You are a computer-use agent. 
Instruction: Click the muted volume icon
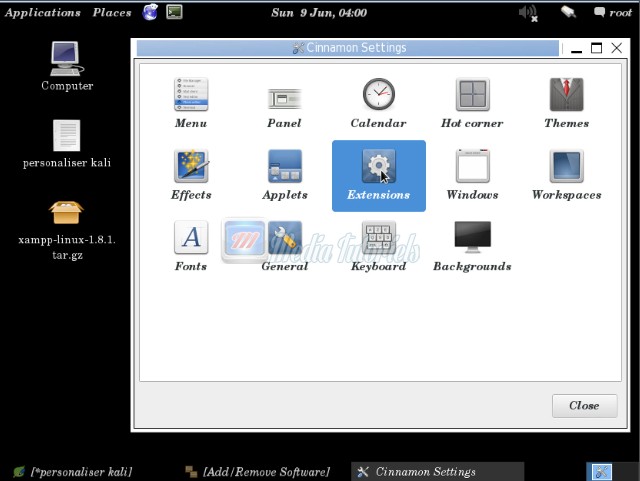528,13
